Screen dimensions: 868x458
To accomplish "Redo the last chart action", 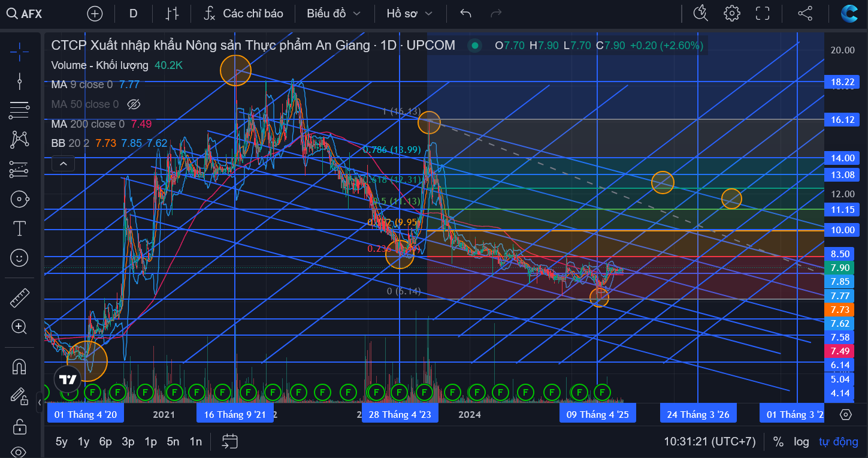I will click(496, 13).
